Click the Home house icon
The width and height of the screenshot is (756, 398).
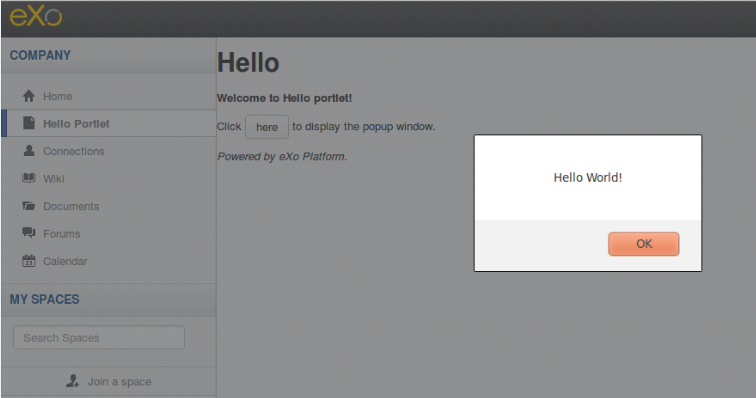29,96
